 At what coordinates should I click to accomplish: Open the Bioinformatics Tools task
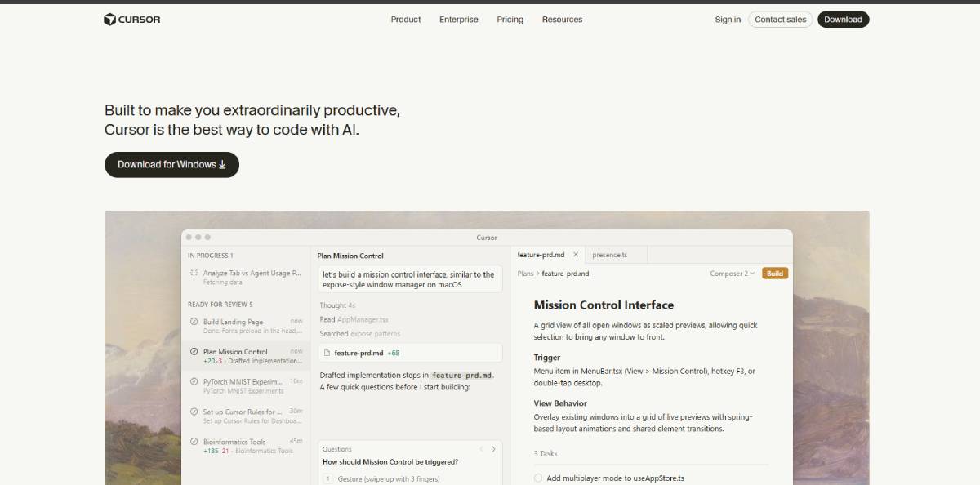tap(246, 446)
